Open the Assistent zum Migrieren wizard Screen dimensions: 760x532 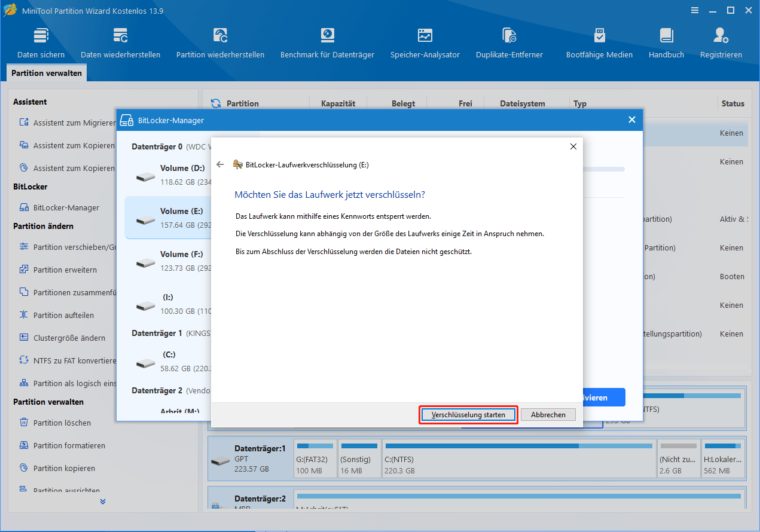67,123
